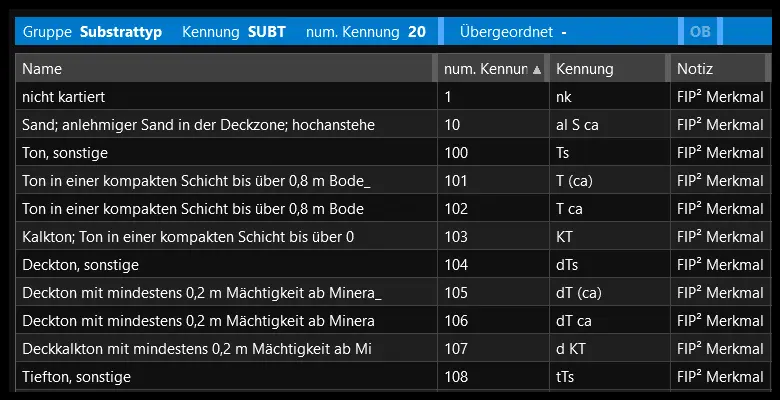Click the Notiz column header
780x400 pixels.
click(715, 69)
